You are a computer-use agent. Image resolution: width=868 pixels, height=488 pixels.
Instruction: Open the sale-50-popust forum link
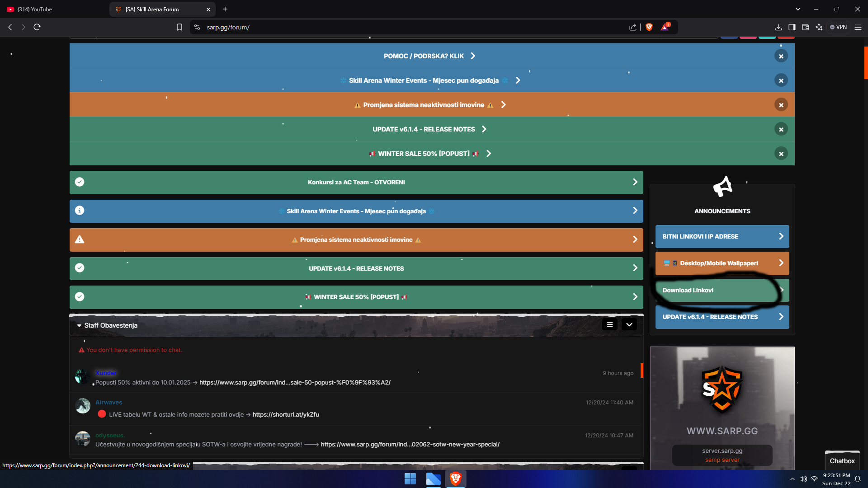tap(295, 382)
